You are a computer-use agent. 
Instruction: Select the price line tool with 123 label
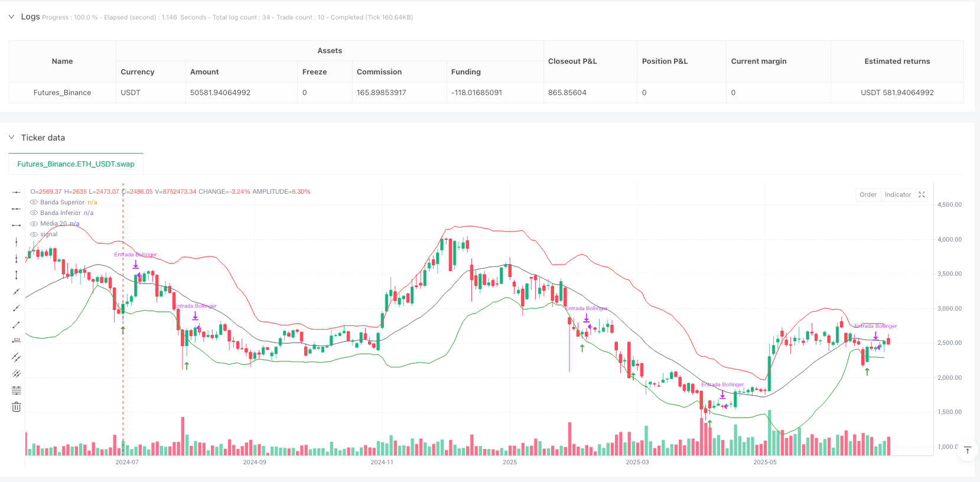click(x=17, y=341)
